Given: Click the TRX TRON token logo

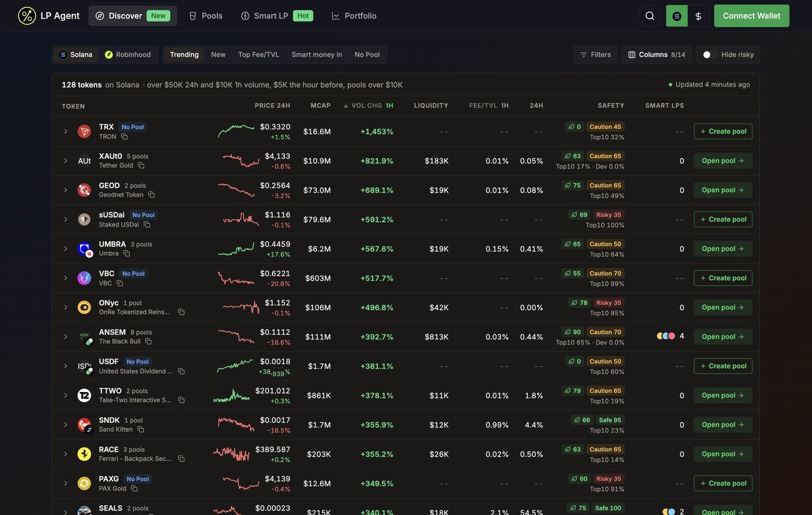Looking at the screenshot, I should [84, 132].
